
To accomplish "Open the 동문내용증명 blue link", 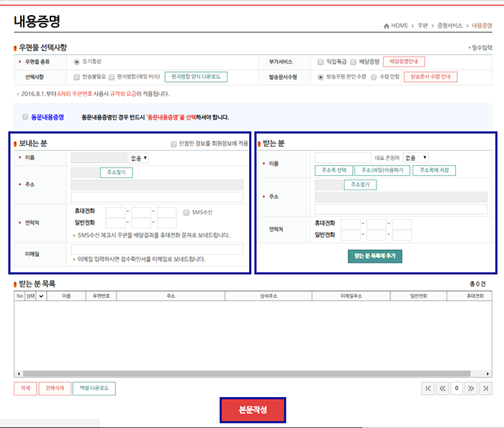I will (x=48, y=117).
